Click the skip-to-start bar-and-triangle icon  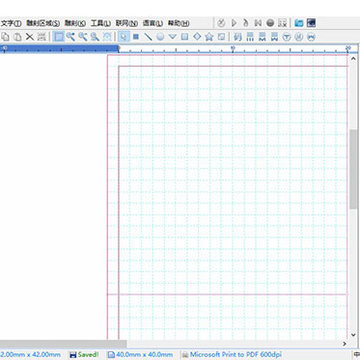[258, 23]
